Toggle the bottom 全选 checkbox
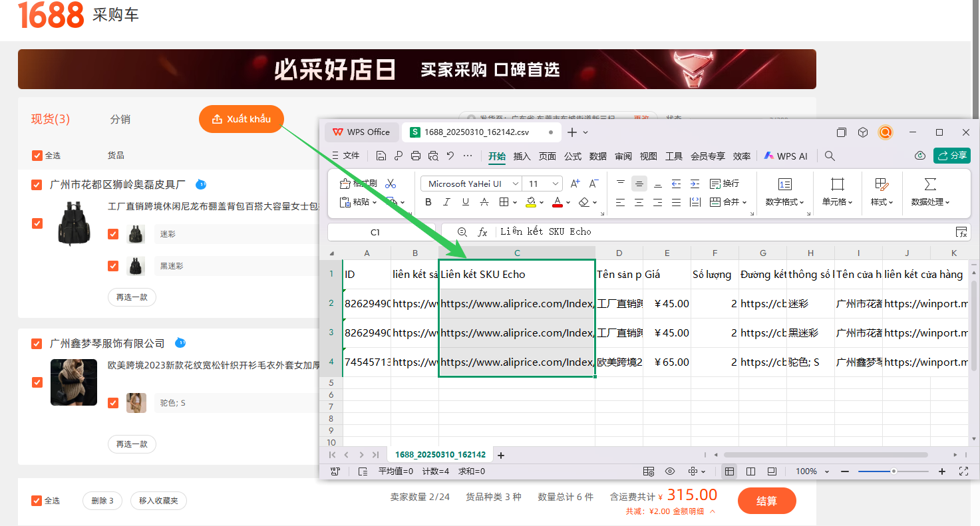Image resolution: width=980 pixels, height=526 pixels. [x=37, y=501]
